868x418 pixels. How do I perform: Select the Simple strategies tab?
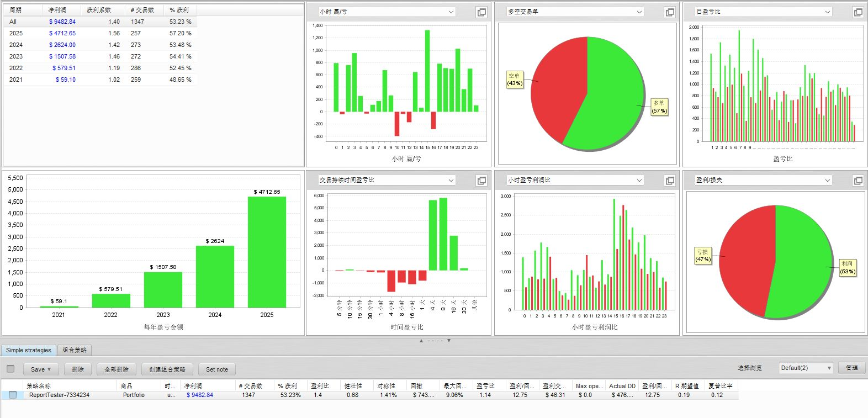[x=29, y=350]
